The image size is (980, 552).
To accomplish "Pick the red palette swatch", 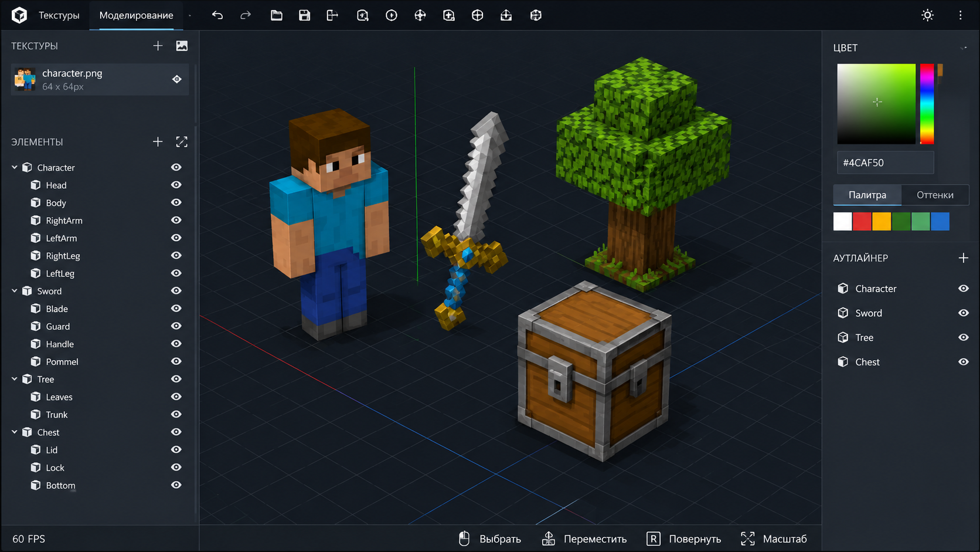I will [x=862, y=222].
